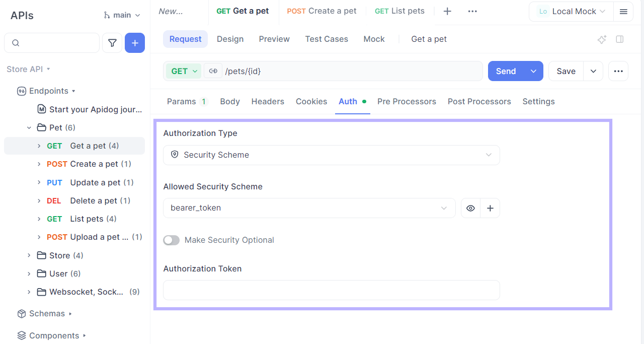Viewport: 644px width, 344px height.
Task: Open the hamburger menu at top right
Action: point(623,12)
